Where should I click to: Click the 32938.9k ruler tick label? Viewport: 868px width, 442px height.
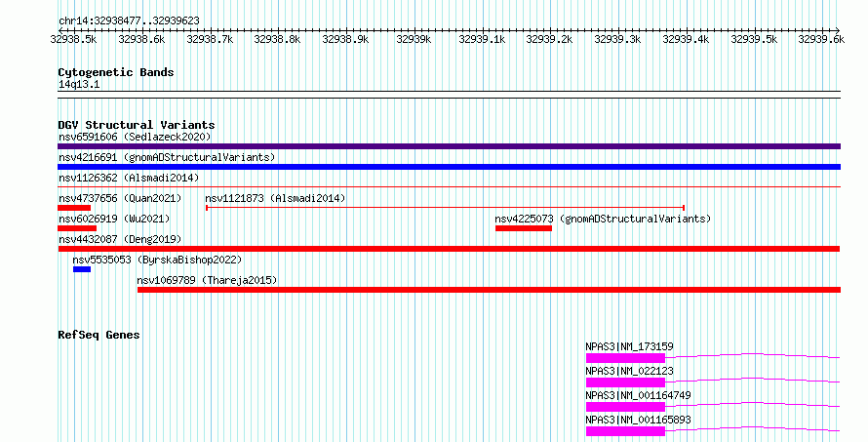pyautogui.click(x=345, y=40)
